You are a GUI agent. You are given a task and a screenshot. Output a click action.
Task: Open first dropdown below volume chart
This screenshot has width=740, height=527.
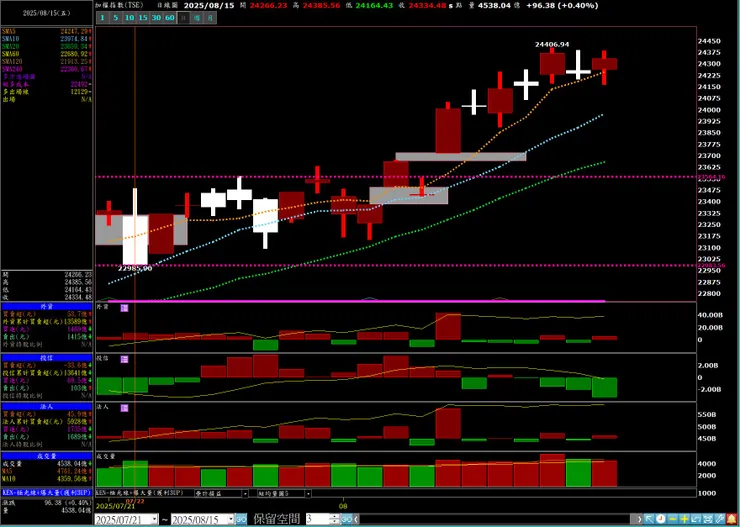click(x=245, y=494)
